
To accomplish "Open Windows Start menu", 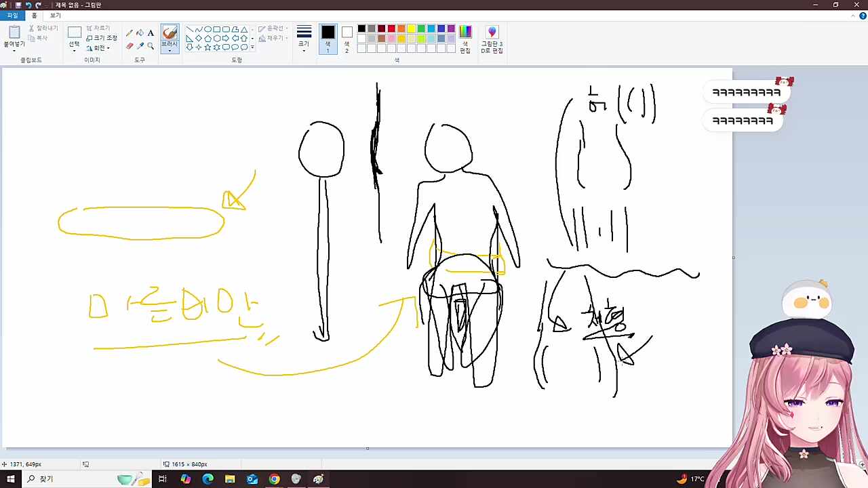I will (x=10, y=479).
